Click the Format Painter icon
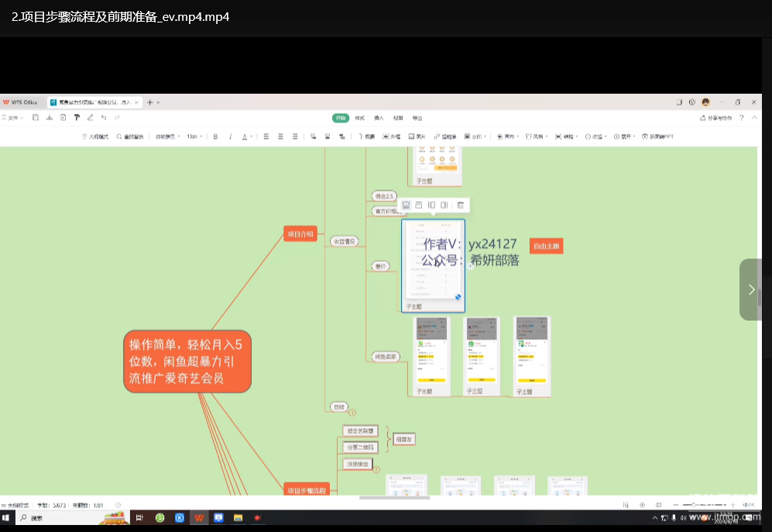This screenshot has width=772, height=532. pos(76,118)
